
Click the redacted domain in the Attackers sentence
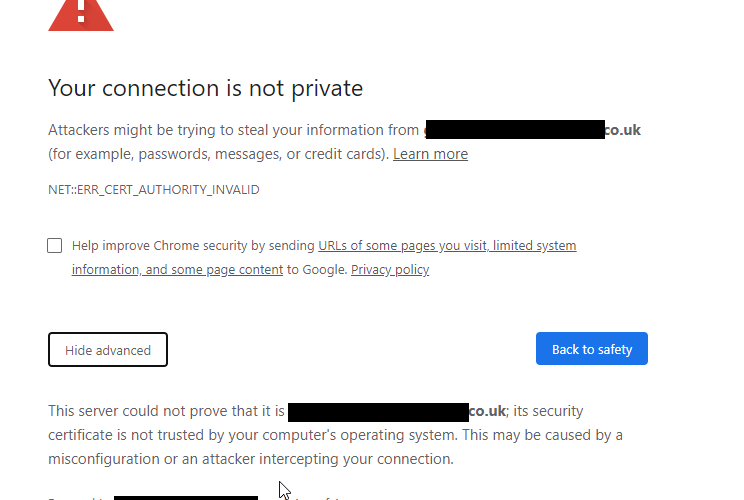coord(514,130)
